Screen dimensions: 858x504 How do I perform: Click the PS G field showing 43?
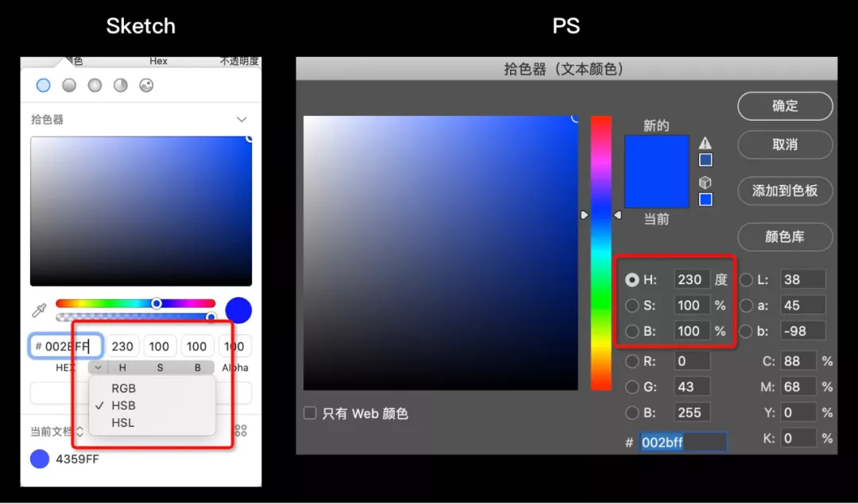[692, 387]
